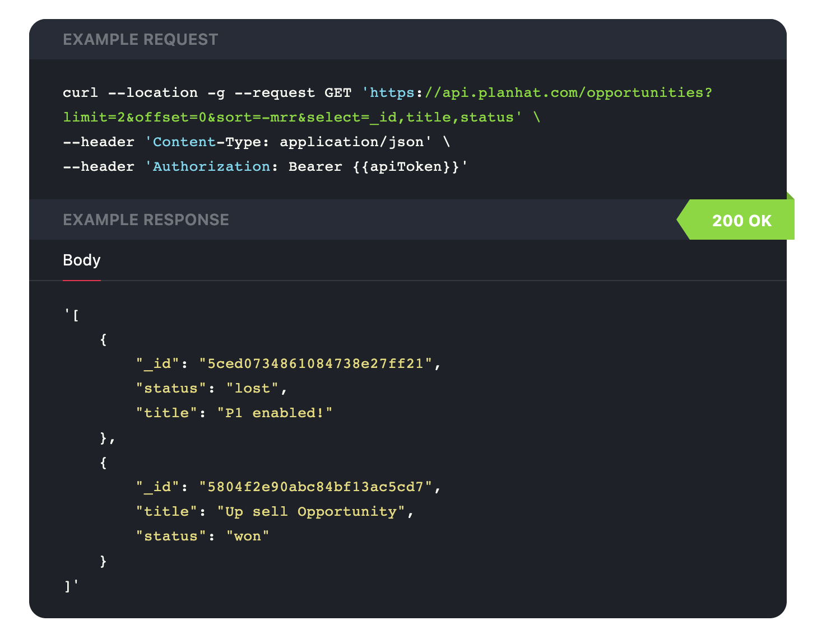Click the EXAMPLE REQUEST heading
Screen dimensions: 817x644
pos(140,40)
